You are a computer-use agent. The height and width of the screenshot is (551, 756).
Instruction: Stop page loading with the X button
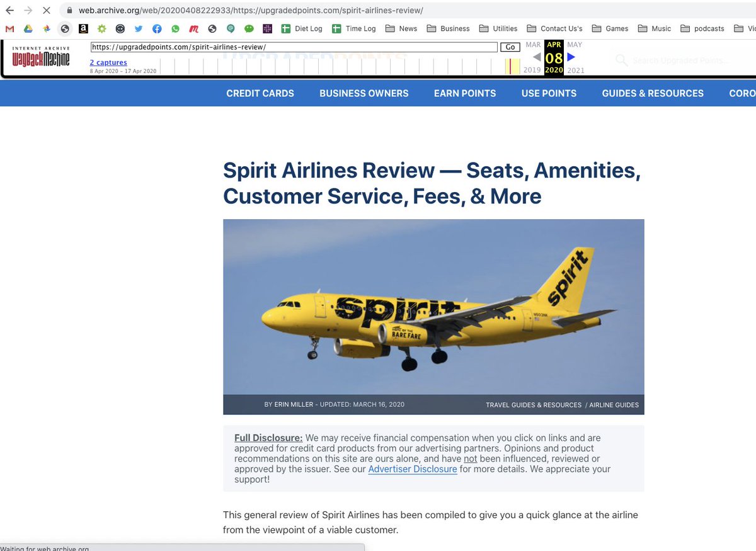[x=47, y=11]
